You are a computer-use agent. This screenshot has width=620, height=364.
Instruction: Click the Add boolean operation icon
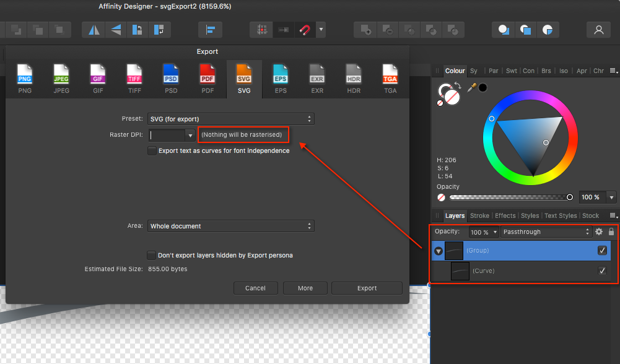pyautogui.click(x=365, y=30)
